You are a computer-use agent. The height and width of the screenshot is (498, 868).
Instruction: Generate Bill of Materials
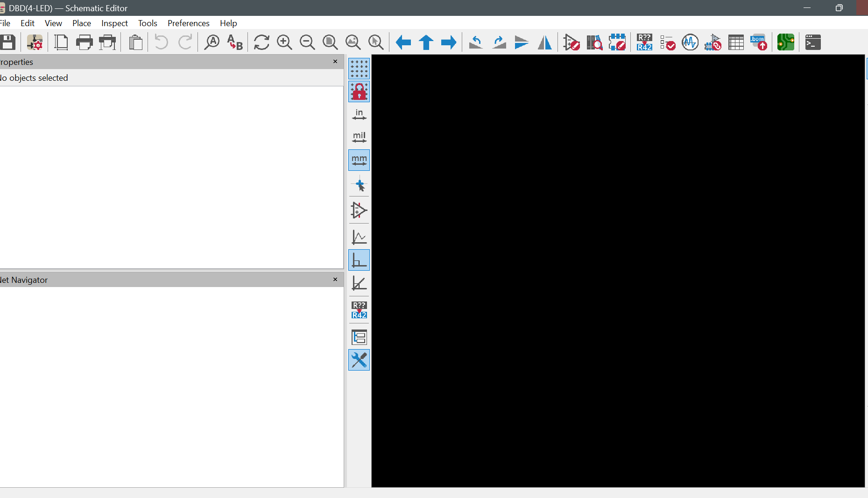(759, 42)
